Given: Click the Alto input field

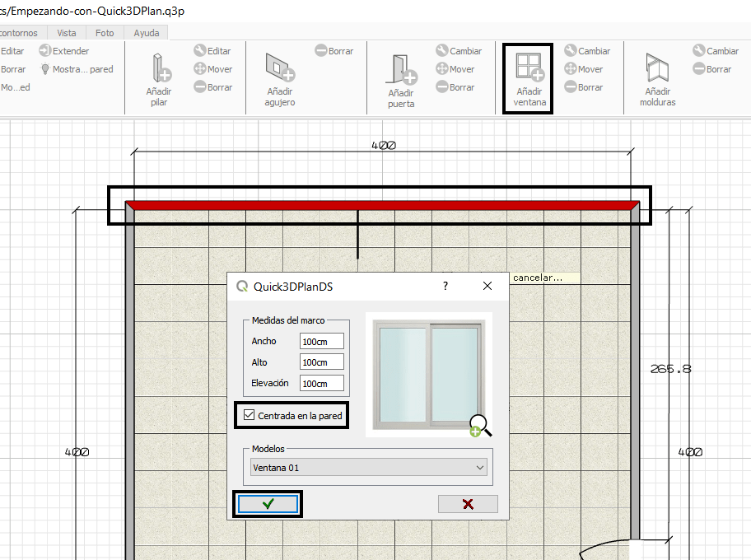Looking at the screenshot, I should [x=322, y=362].
